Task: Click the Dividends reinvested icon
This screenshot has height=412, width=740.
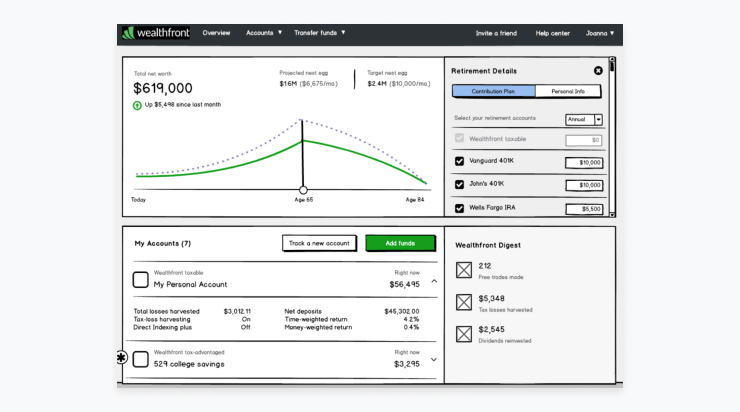Action: click(x=464, y=334)
